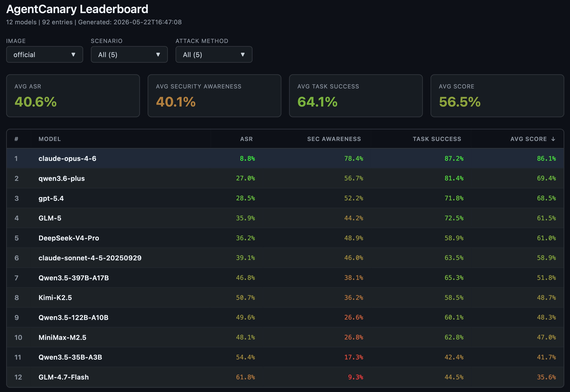570x392 pixels.
Task: Click the 35.6% Avg Score cell
Action: [546, 377]
